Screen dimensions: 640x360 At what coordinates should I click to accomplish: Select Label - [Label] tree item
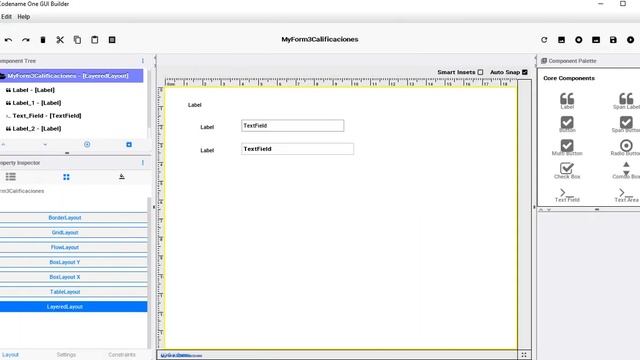[30, 90]
